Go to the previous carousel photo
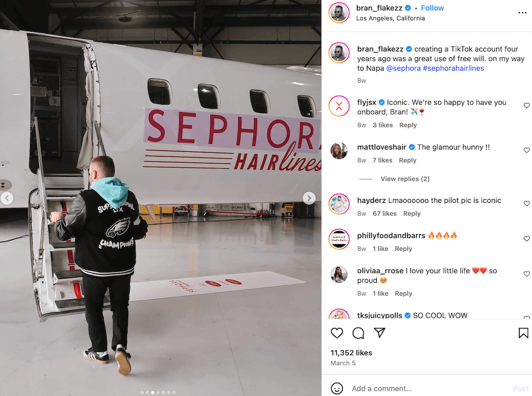The image size is (532, 396). click(x=7, y=198)
